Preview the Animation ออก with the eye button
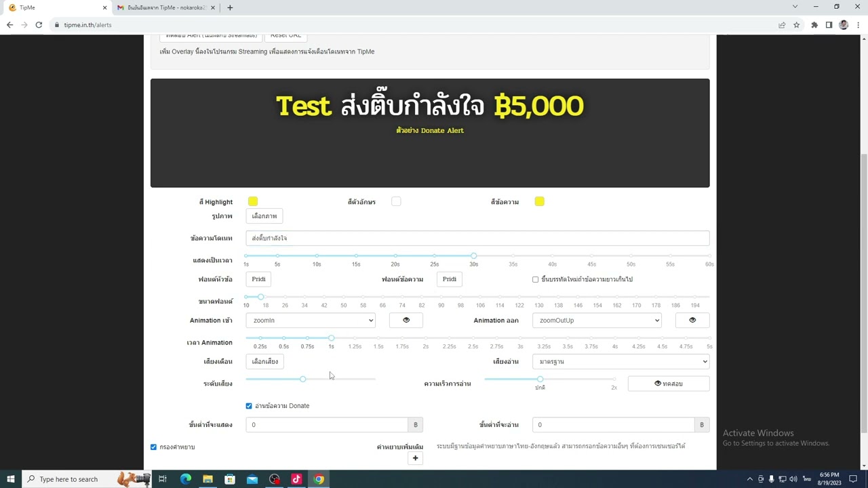The height and width of the screenshot is (488, 868). pyautogui.click(x=692, y=321)
